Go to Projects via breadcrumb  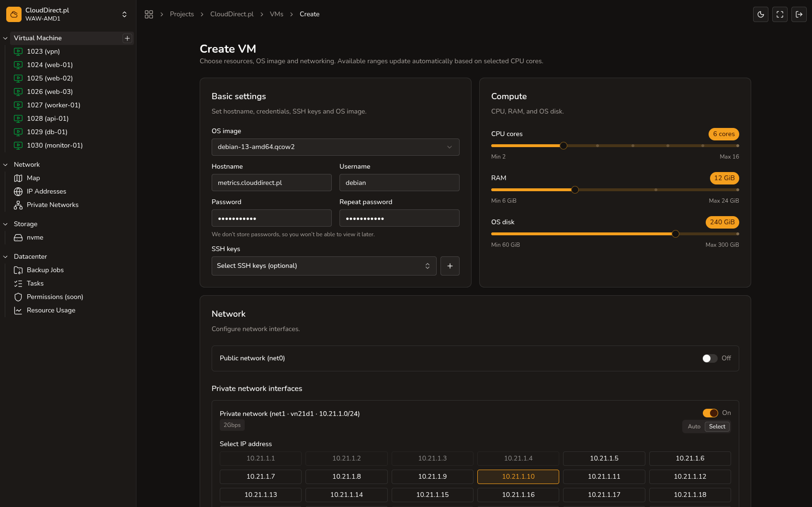point(182,14)
